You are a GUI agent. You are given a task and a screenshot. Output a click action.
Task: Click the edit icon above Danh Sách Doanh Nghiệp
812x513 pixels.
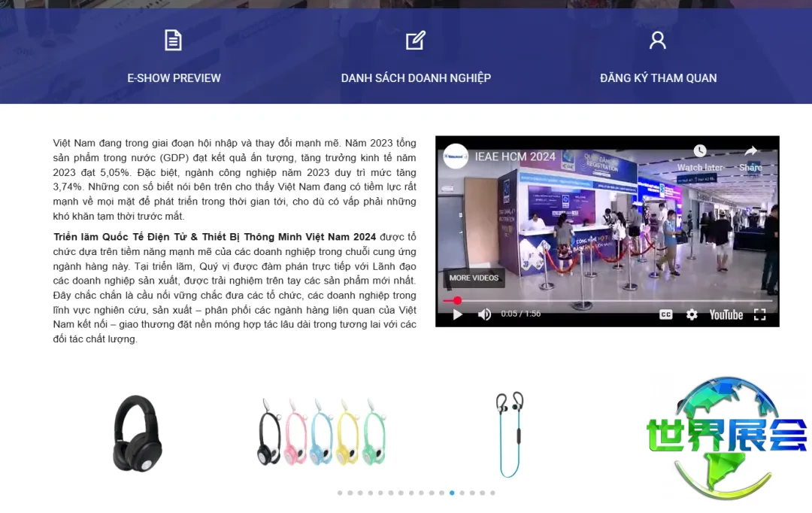click(416, 41)
